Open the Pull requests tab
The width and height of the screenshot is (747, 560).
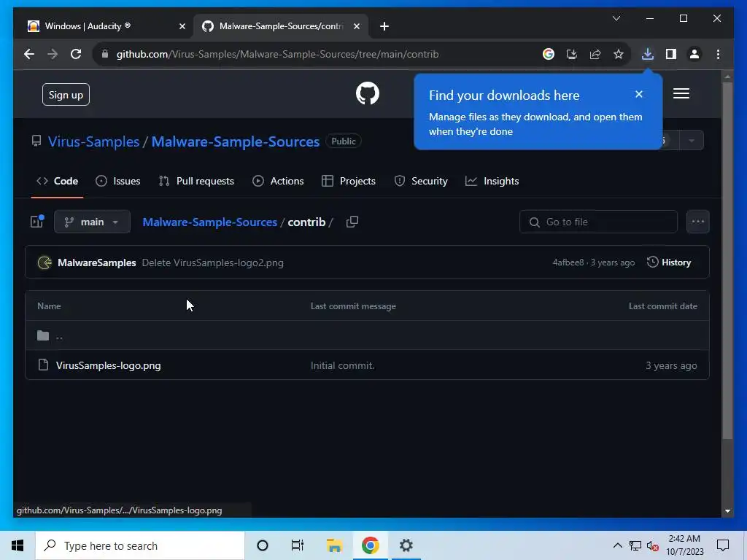[x=196, y=181]
